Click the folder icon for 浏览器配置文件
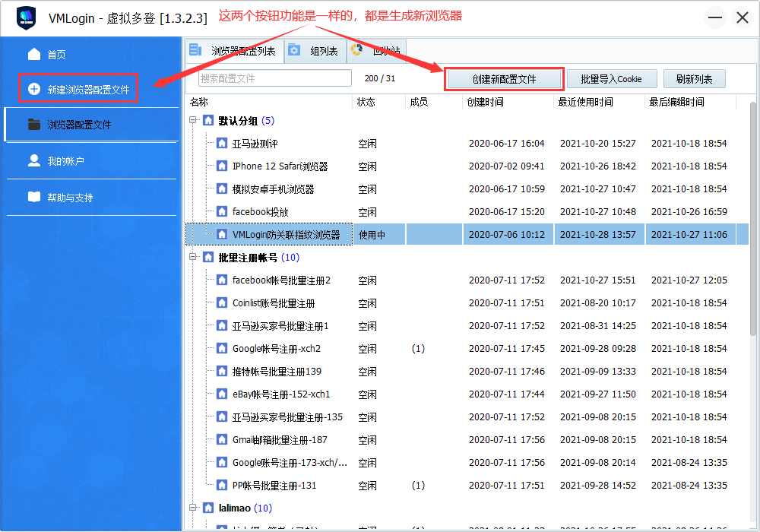The width and height of the screenshot is (760, 532). click(34, 125)
